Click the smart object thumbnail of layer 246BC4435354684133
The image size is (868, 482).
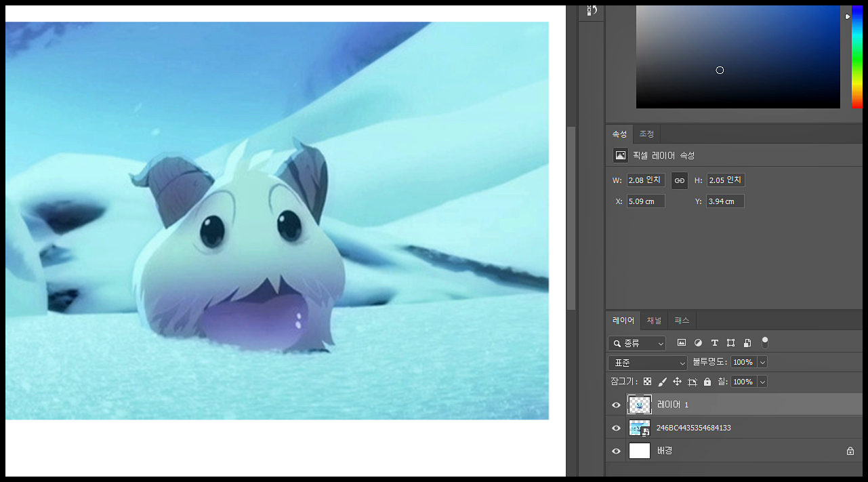click(640, 428)
